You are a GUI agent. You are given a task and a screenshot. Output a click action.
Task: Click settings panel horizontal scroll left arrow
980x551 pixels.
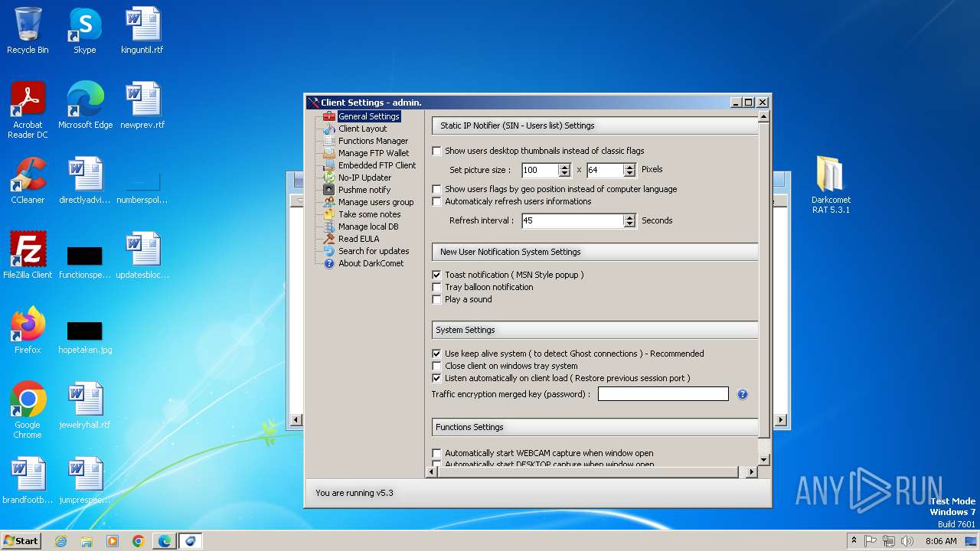click(x=432, y=472)
